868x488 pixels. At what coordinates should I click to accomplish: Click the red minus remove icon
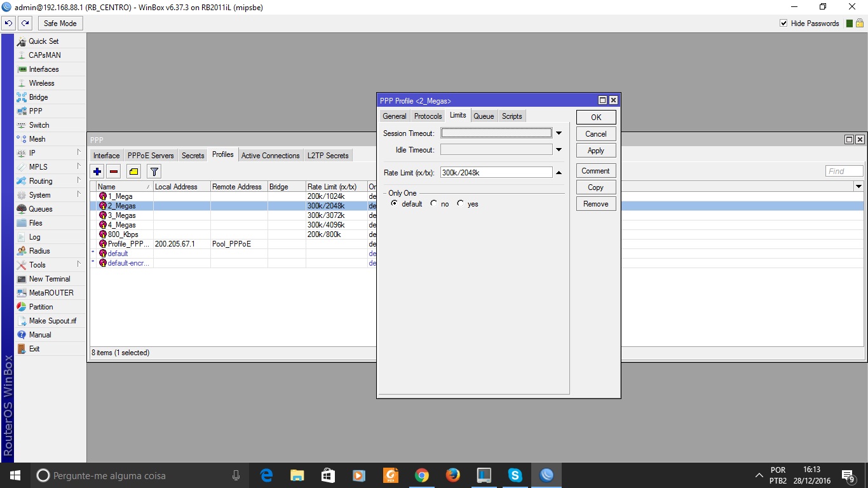[114, 172]
